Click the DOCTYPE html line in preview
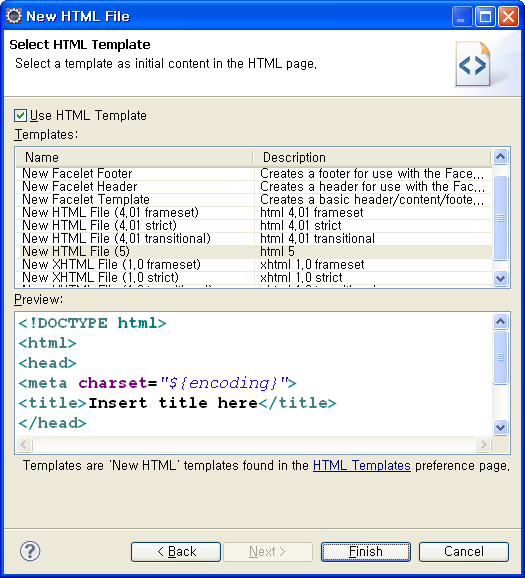 93,323
